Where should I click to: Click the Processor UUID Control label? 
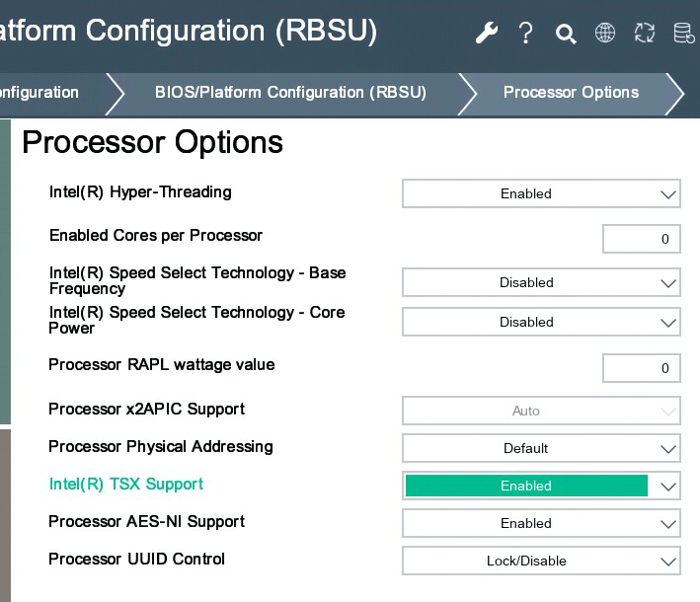coord(137,560)
